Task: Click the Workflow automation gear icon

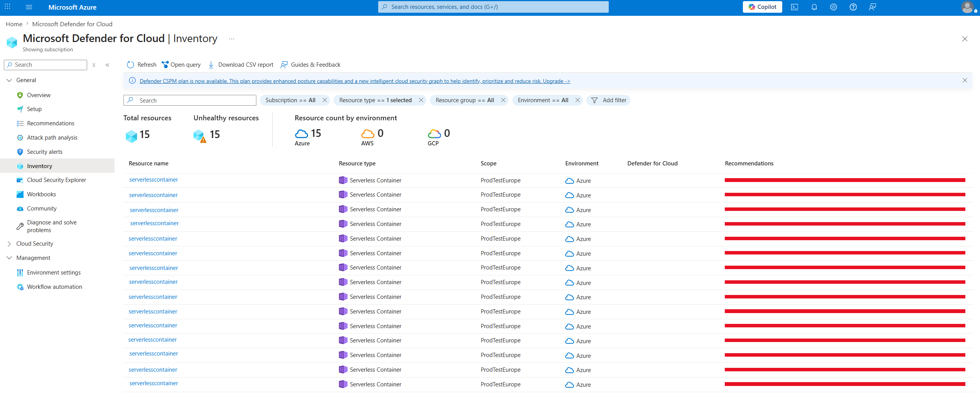Action: tap(20, 287)
